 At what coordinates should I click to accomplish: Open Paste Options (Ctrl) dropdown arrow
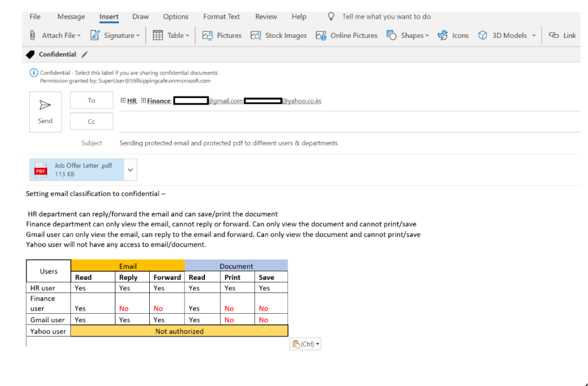318,344
